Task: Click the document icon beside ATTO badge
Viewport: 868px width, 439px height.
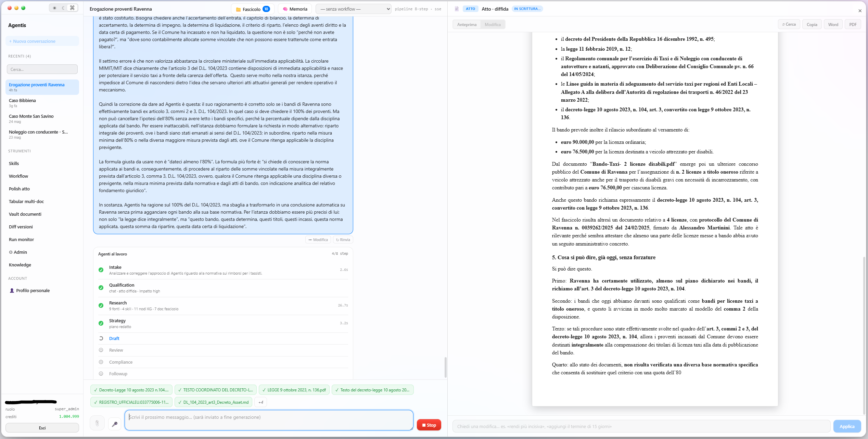Action: coord(457,9)
